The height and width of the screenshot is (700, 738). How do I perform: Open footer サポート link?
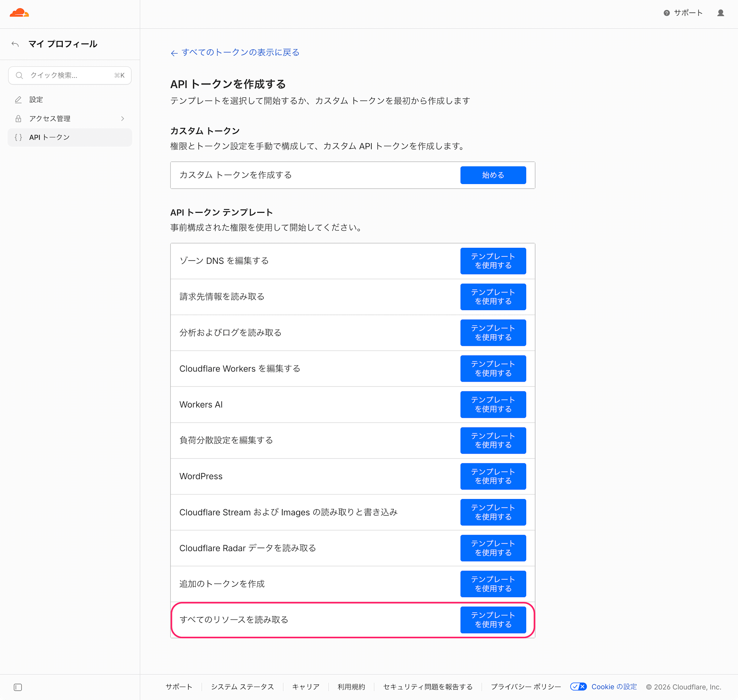click(x=179, y=687)
